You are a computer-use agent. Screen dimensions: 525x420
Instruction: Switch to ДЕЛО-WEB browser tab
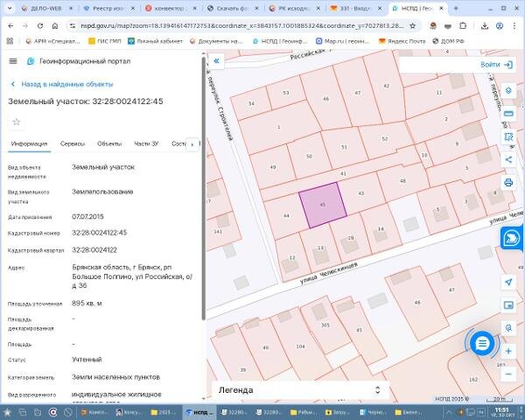[47, 9]
